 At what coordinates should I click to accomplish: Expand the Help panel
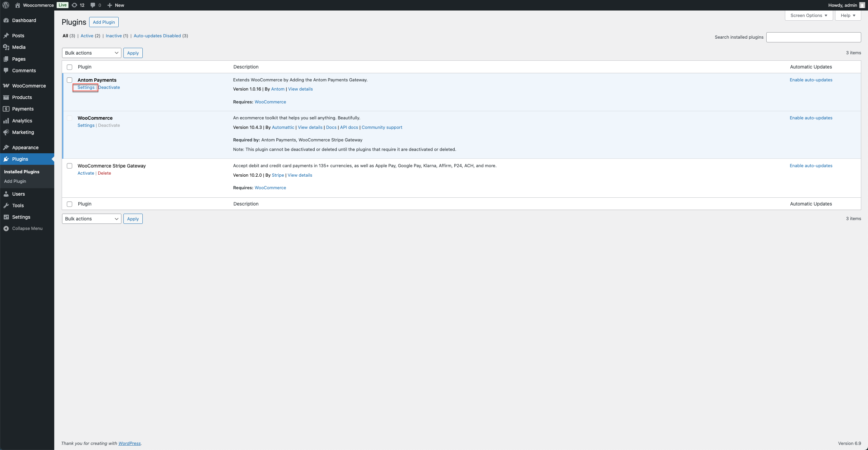[848, 16]
